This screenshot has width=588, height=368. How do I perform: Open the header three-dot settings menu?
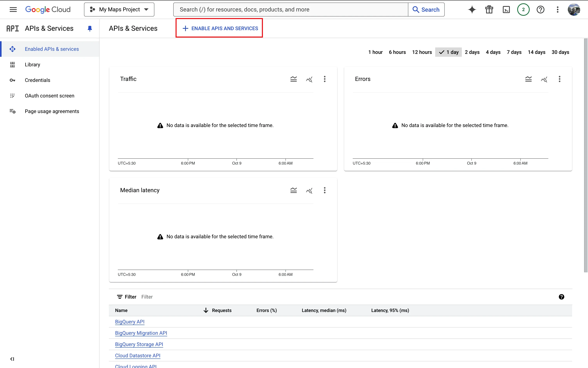coord(558,10)
